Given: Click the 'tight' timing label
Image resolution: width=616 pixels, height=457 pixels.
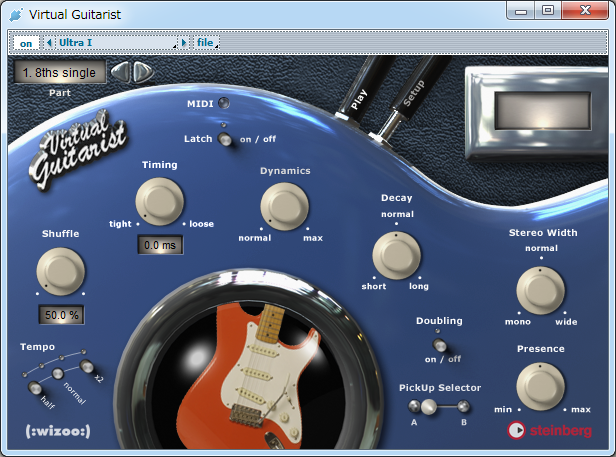Looking at the screenshot, I should tap(120, 224).
